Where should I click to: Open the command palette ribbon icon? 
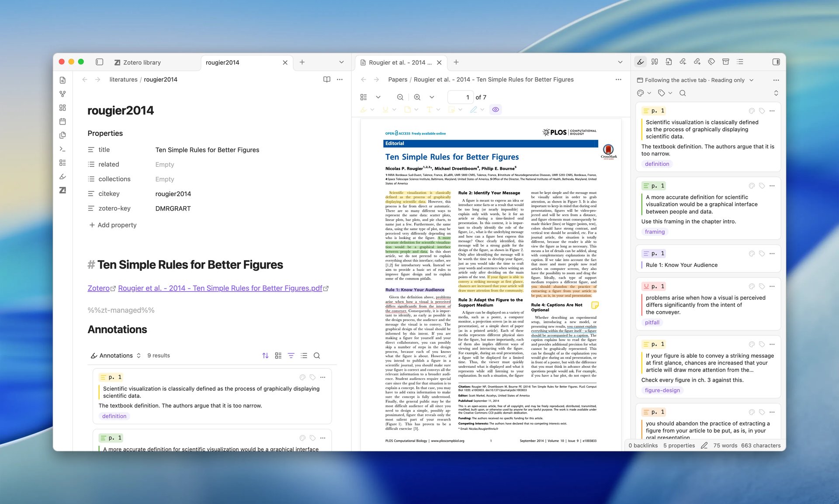pyautogui.click(x=62, y=149)
